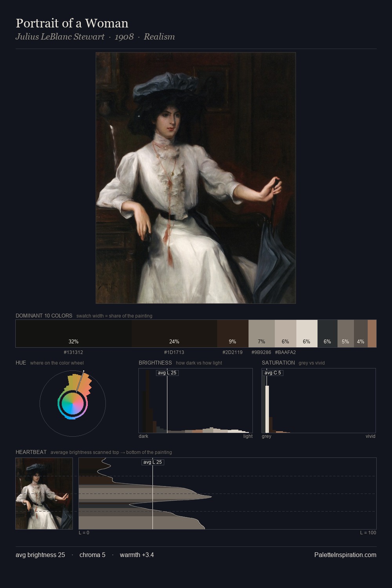The image size is (392, 588).
Task: Click the saturation histogram chart
Action: pyautogui.click(x=319, y=401)
